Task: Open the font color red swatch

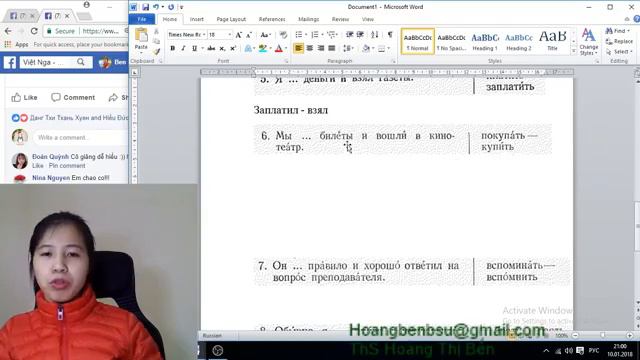Action: coord(279,49)
